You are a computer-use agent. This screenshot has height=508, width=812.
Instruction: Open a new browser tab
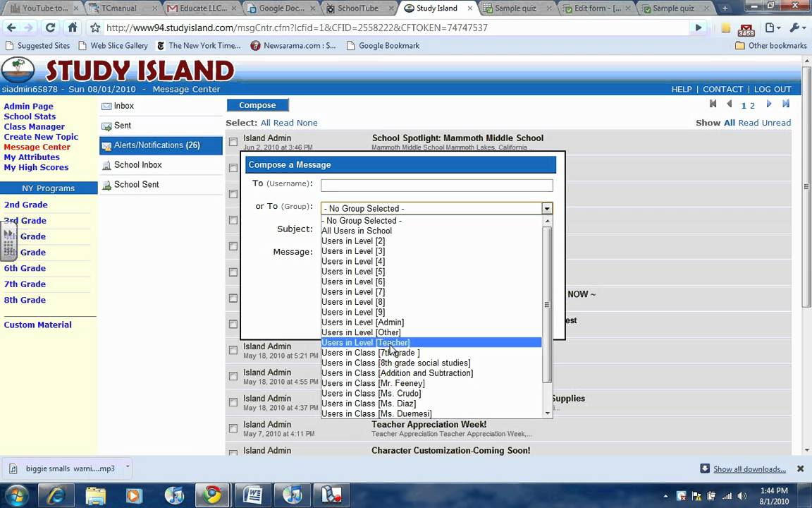point(725,8)
